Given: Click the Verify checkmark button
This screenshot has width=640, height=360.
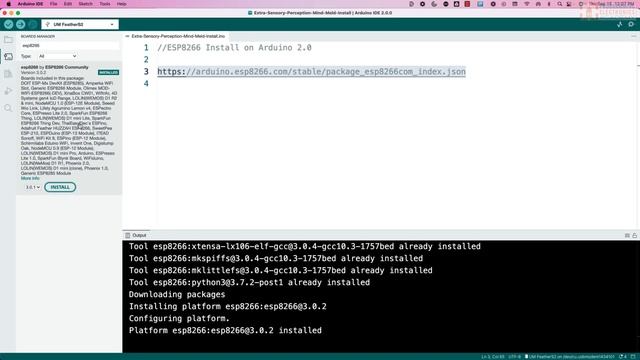Looking at the screenshot, I should point(8,24).
